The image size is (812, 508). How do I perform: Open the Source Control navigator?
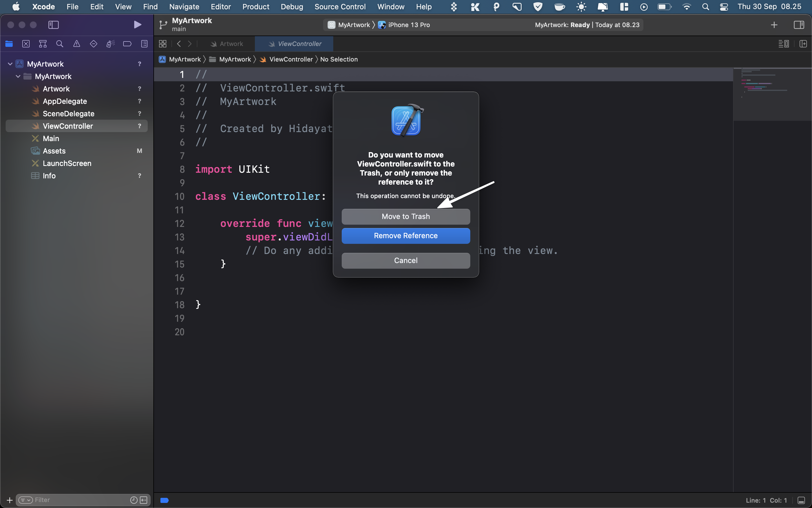[x=26, y=44]
